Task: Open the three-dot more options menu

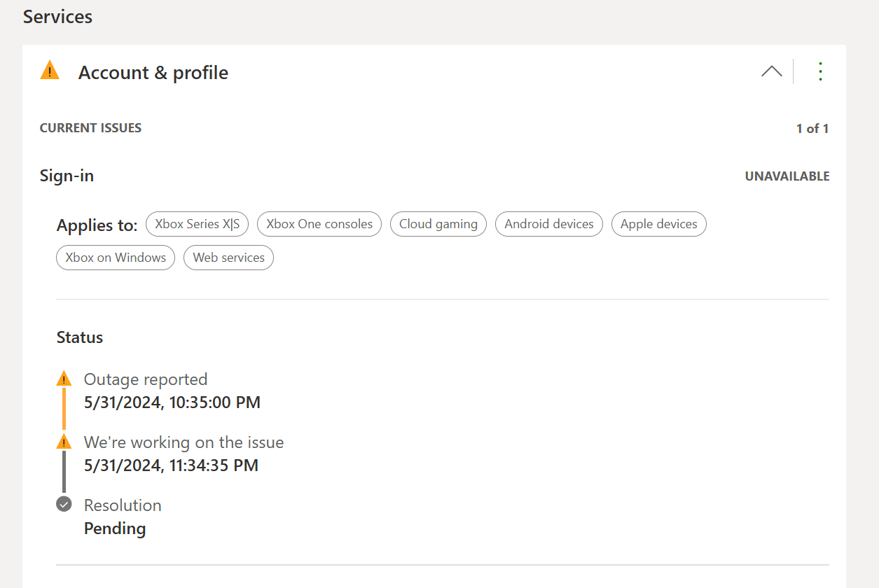Action: 820,71
